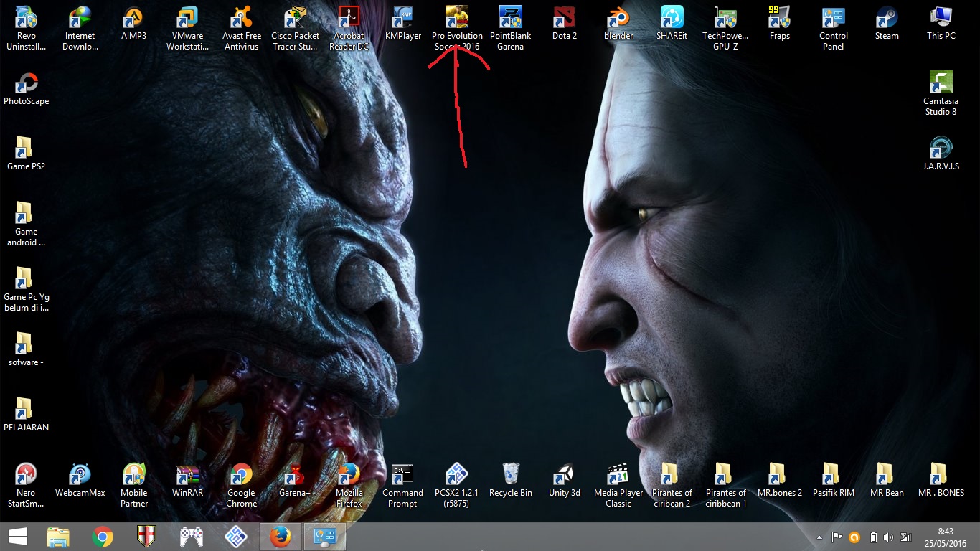Viewport: 980px width, 551px height.
Task: Open the MR . BONES folder
Action: point(941,481)
